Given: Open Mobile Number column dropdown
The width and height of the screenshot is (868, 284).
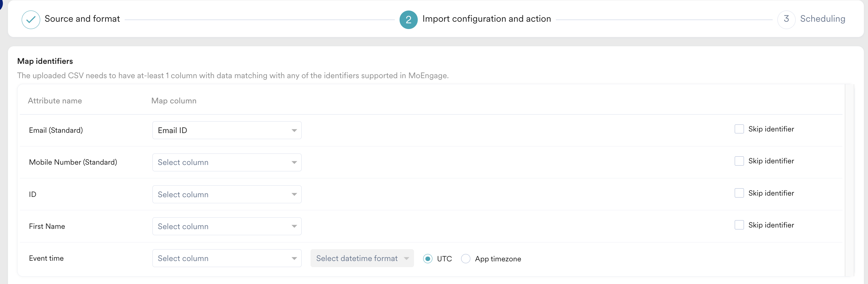Looking at the screenshot, I should 227,162.
